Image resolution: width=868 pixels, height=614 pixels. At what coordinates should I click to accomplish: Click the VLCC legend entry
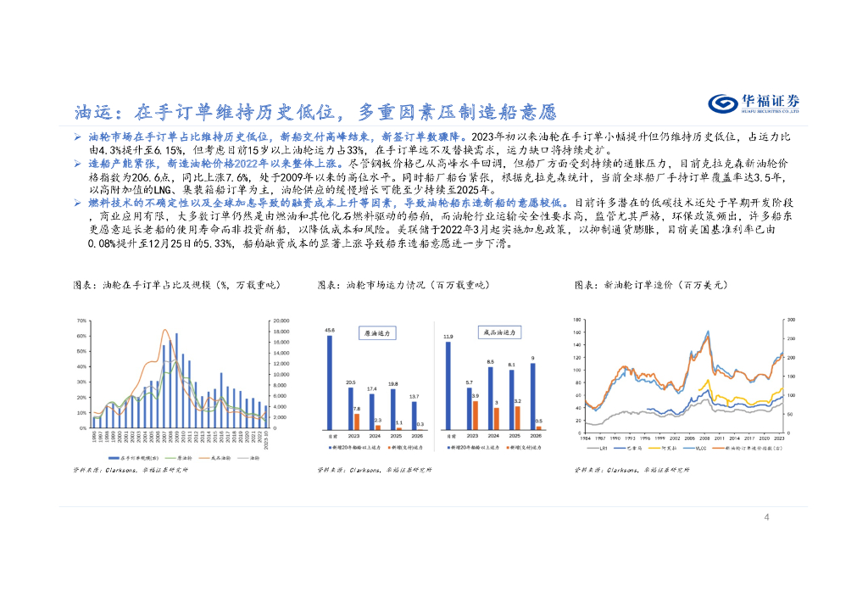point(695,449)
